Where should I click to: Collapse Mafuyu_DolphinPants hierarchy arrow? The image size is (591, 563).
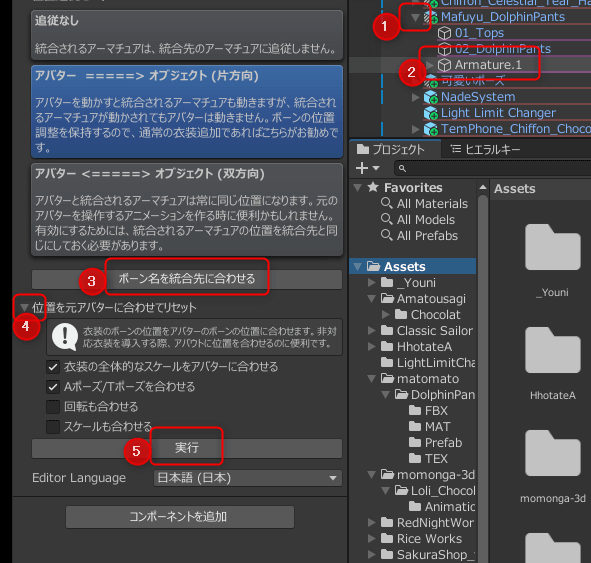point(415,17)
